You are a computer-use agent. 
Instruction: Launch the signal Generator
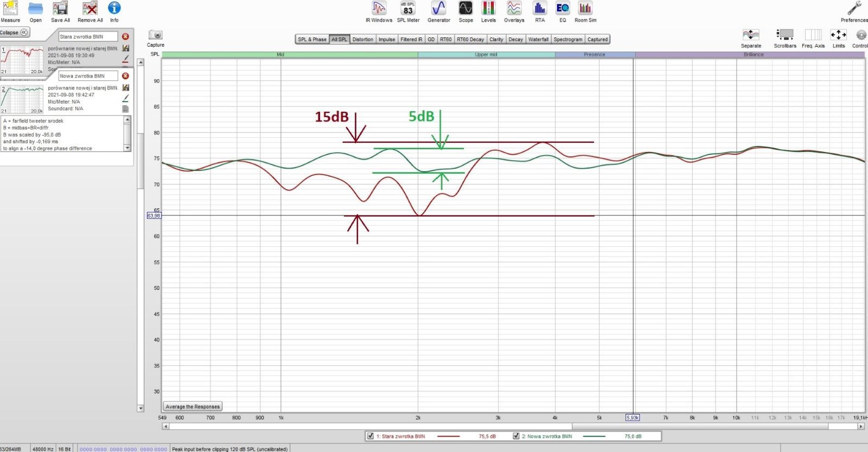(439, 11)
